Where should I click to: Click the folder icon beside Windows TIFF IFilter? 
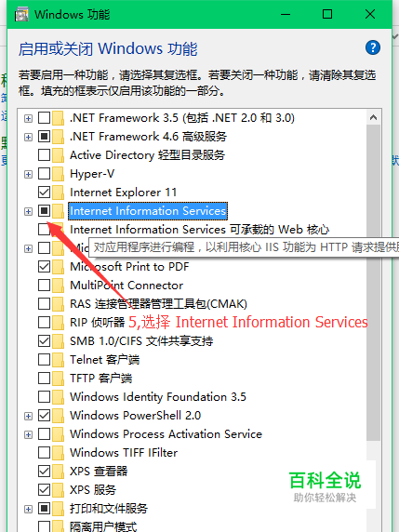pyautogui.click(x=59, y=453)
